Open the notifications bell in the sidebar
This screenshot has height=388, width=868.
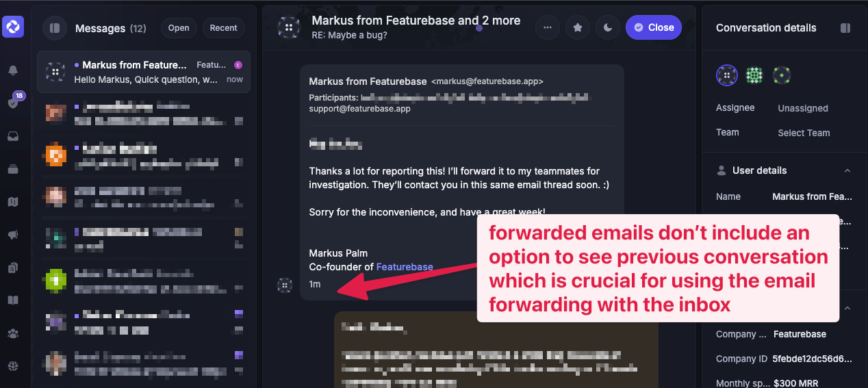pos(13,70)
